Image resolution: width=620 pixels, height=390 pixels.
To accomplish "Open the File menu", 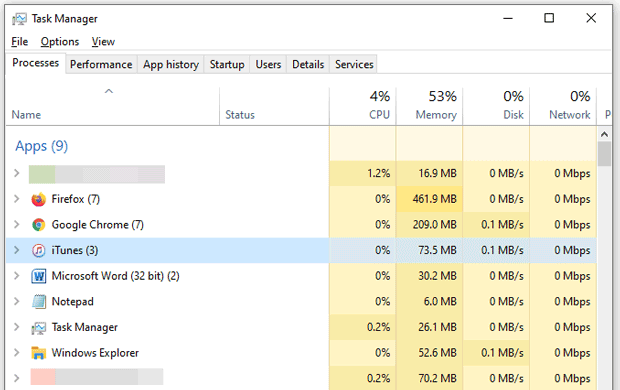I will point(19,42).
